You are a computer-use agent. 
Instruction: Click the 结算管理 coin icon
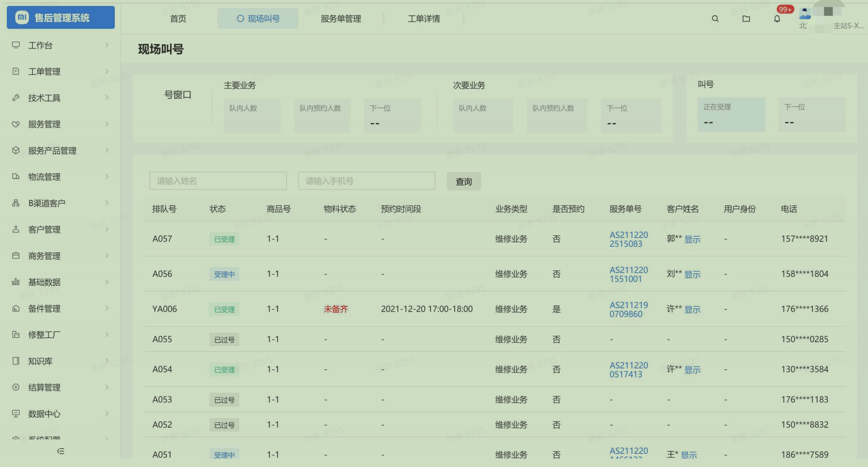click(x=16, y=387)
